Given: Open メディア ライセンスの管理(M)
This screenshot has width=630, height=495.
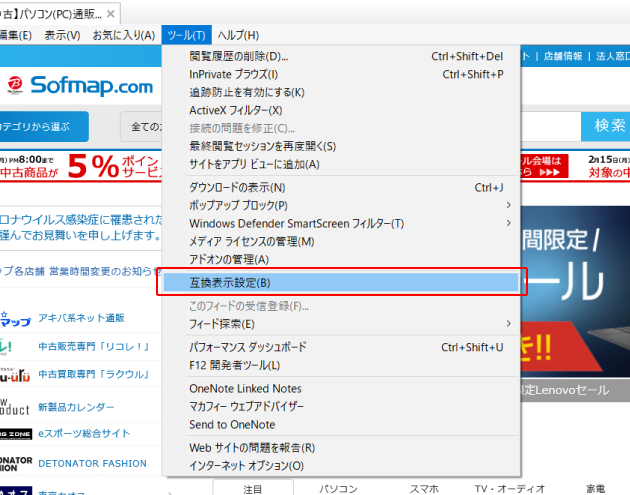Looking at the screenshot, I should (x=341, y=241).
